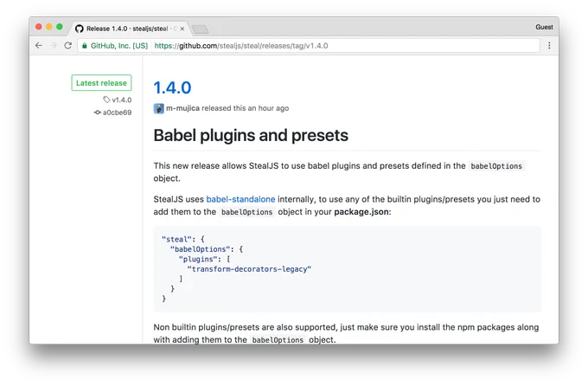
Task: Click the browser forward arrow
Action: 54,46
